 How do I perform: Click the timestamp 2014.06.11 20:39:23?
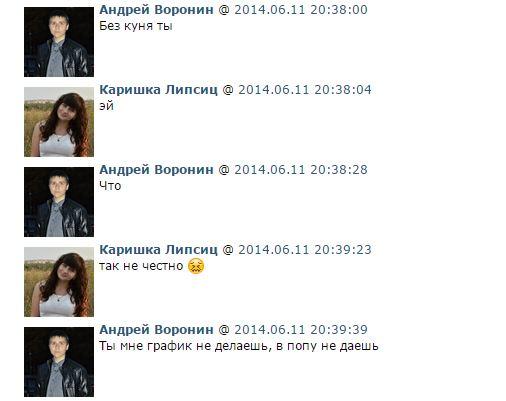[x=305, y=250]
